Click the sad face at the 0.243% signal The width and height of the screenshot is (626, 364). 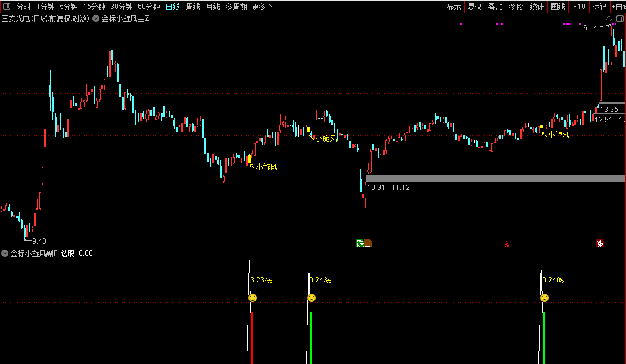[x=312, y=298]
